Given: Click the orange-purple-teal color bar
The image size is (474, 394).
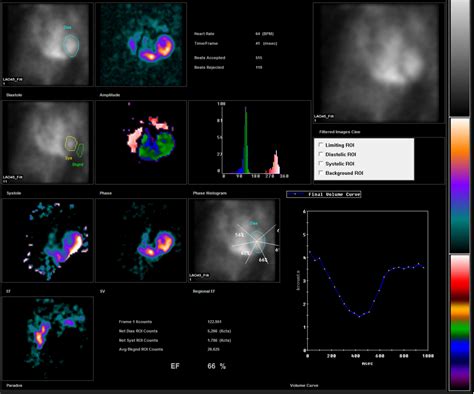Looking at the screenshot, I should 460,185.
